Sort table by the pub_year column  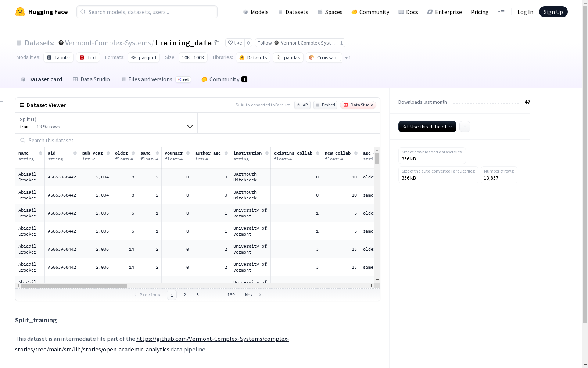108,153
